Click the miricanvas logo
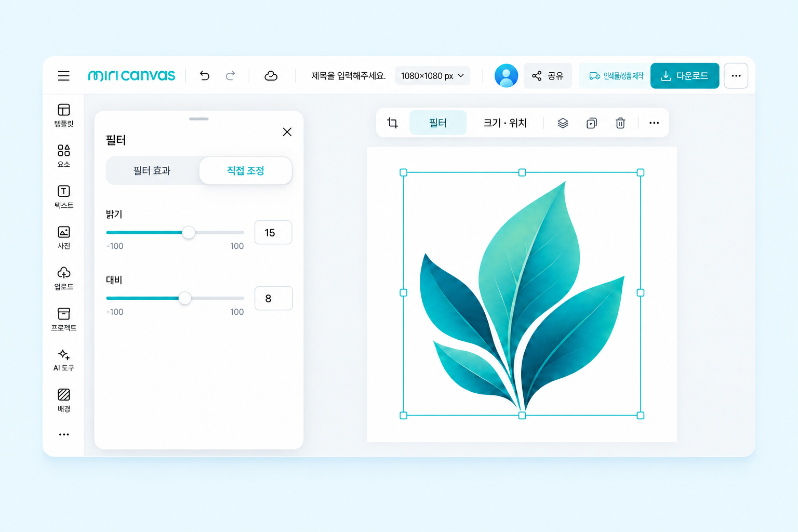Viewport: 798px width, 532px height. pos(131,76)
